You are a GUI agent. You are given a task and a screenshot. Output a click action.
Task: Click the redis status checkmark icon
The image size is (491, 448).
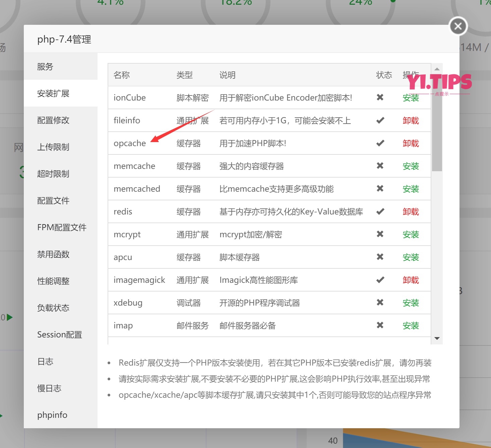click(x=380, y=211)
